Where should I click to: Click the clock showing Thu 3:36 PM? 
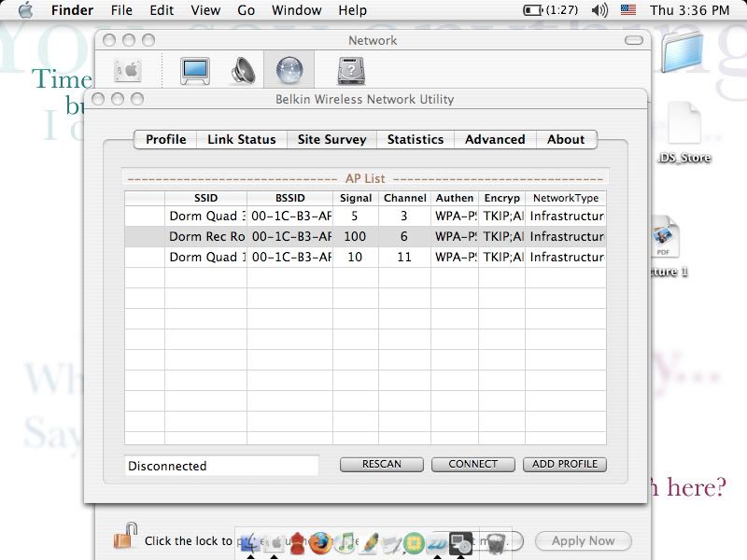coord(689,10)
